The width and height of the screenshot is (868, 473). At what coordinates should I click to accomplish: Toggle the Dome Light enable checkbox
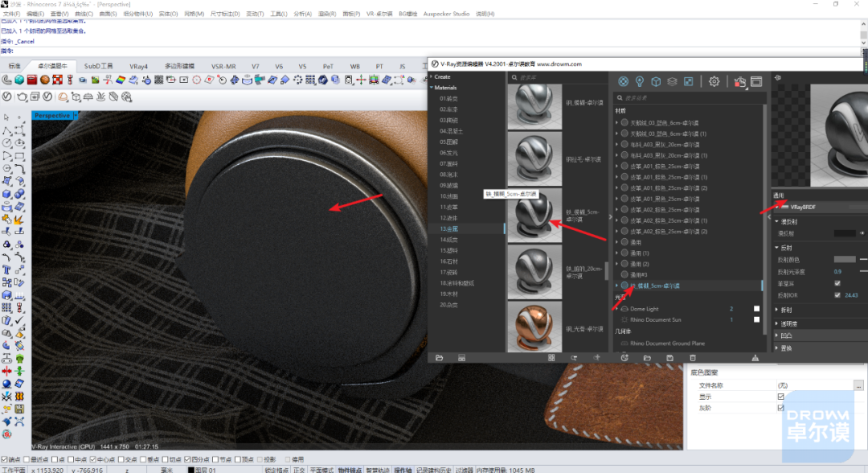(x=757, y=309)
